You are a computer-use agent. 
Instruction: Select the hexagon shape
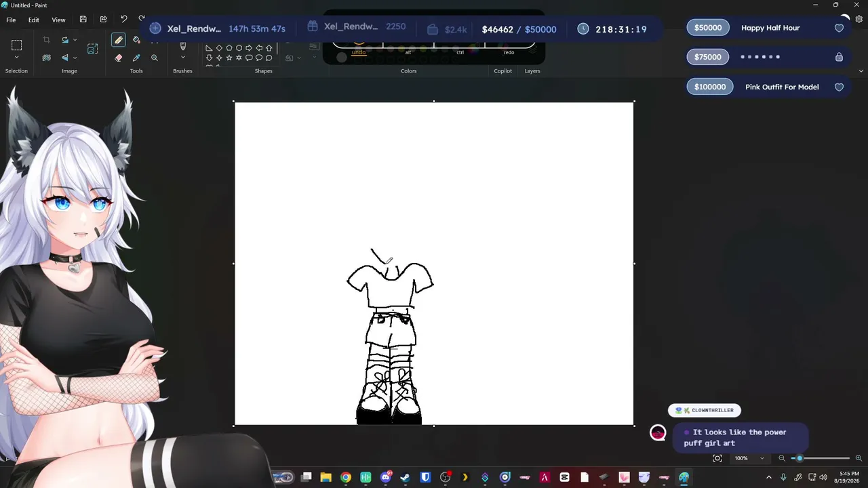239,48
